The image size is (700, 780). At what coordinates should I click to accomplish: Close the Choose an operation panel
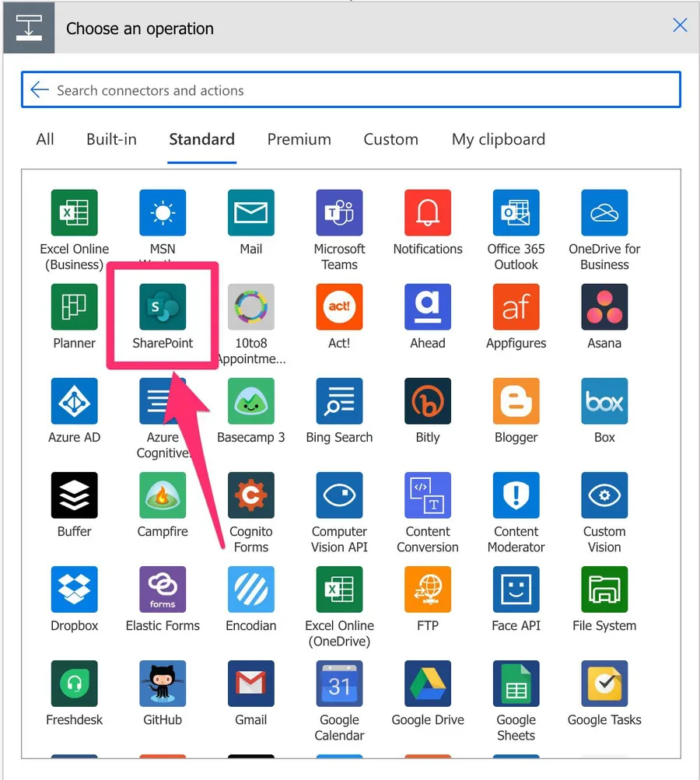click(680, 26)
